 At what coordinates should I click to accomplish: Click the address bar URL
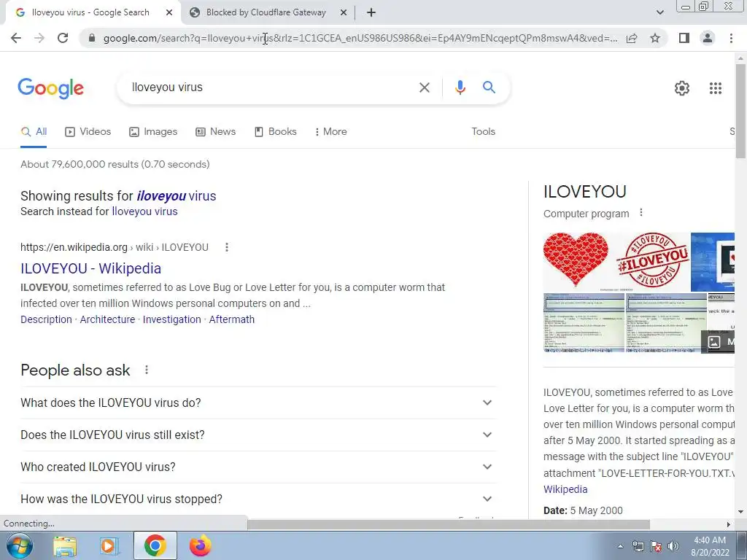click(360, 38)
